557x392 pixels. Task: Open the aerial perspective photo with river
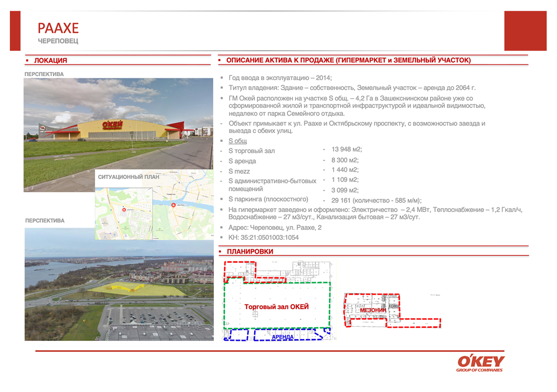click(x=119, y=284)
